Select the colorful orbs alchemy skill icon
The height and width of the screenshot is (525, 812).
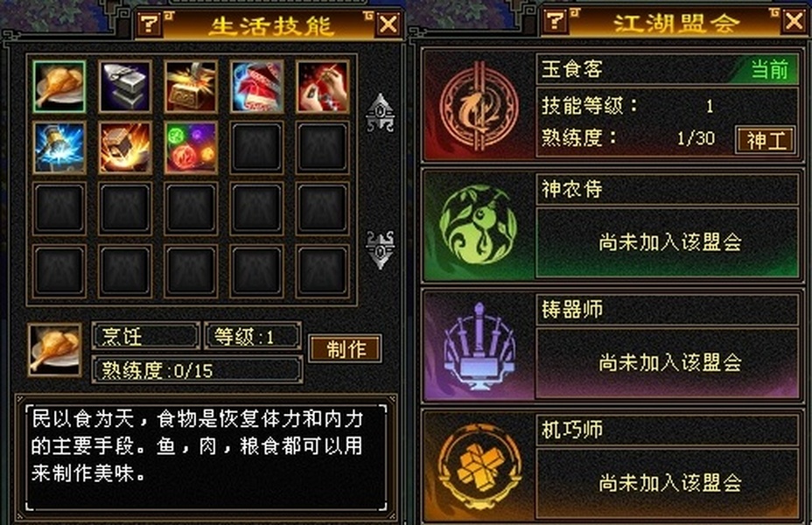pyautogui.click(x=191, y=148)
